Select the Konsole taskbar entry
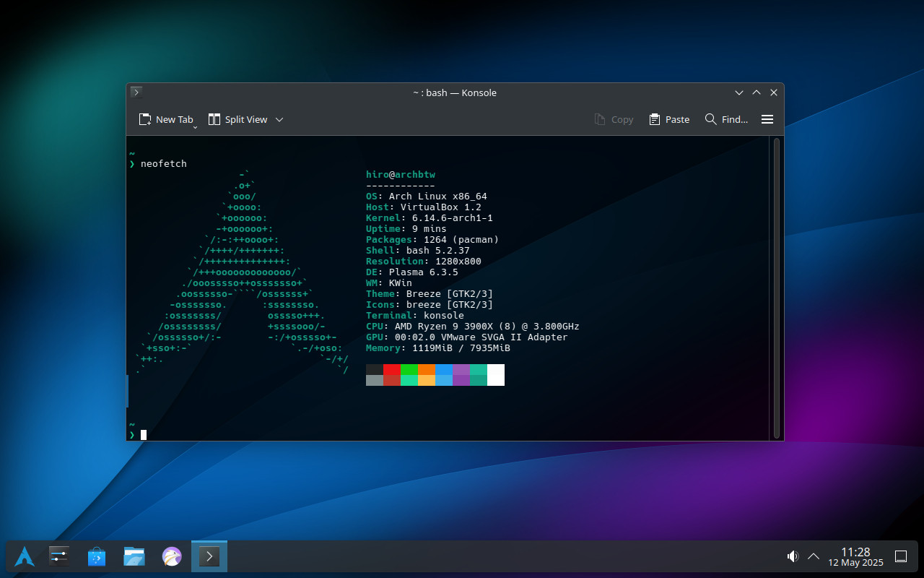This screenshot has width=924, height=578. click(x=209, y=556)
